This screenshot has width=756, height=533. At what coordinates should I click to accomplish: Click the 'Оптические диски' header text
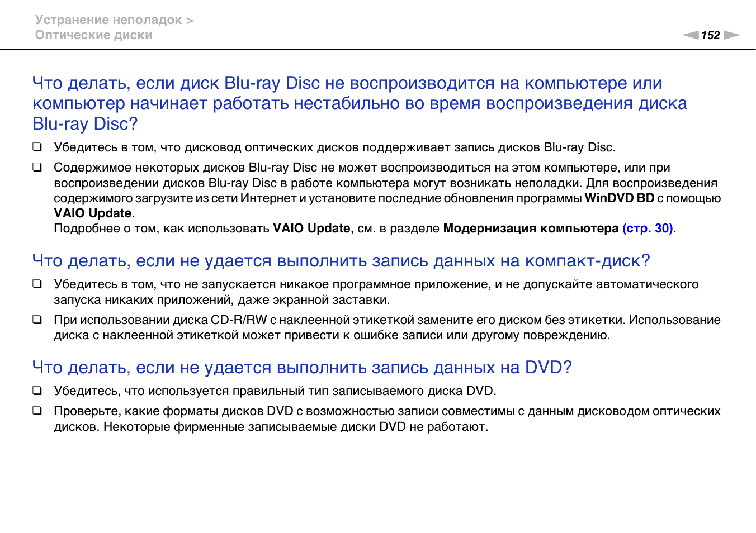[x=93, y=35]
